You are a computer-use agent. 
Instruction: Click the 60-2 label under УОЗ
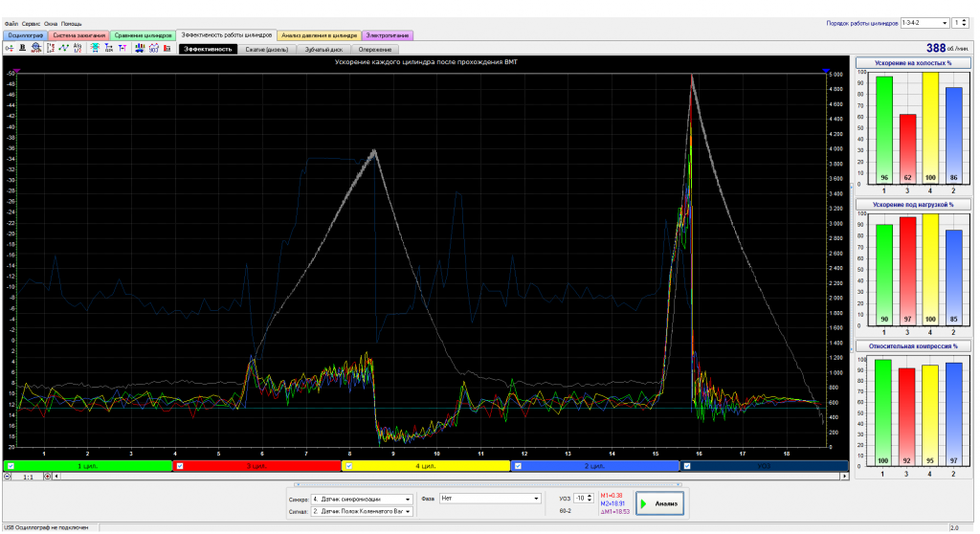[x=565, y=511]
